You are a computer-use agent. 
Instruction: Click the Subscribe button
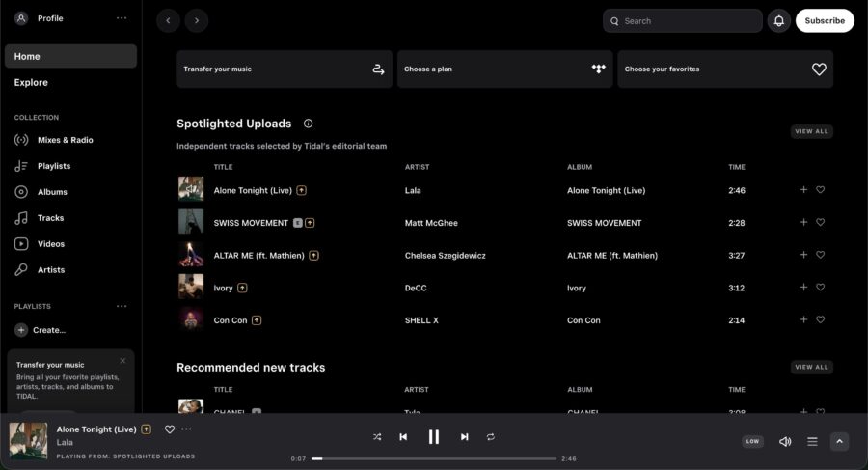pyautogui.click(x=825, y=20)
